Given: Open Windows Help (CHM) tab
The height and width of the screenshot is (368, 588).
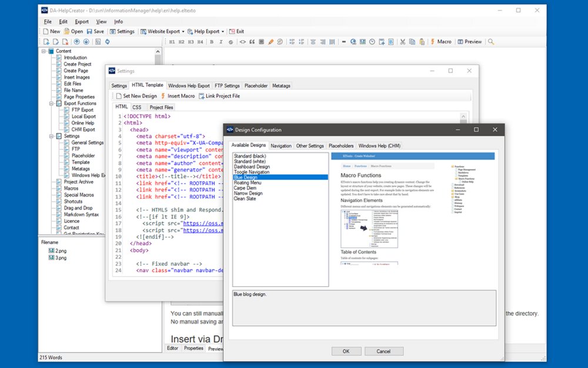Looking at the screenshot, I should coord(379,145).
